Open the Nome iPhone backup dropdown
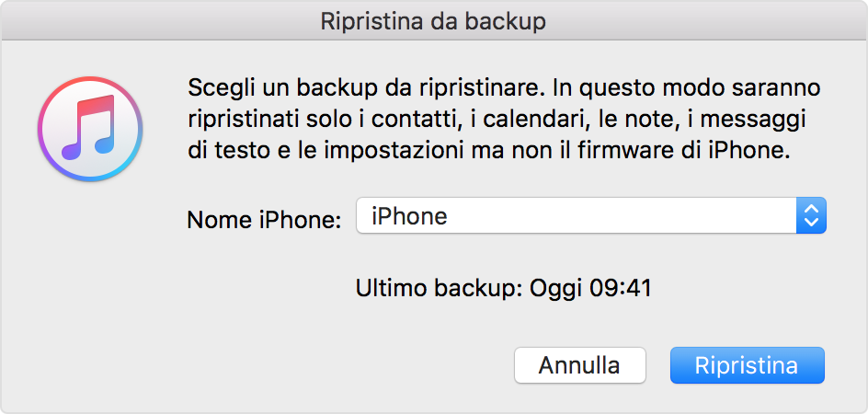 tap(591, 215)
